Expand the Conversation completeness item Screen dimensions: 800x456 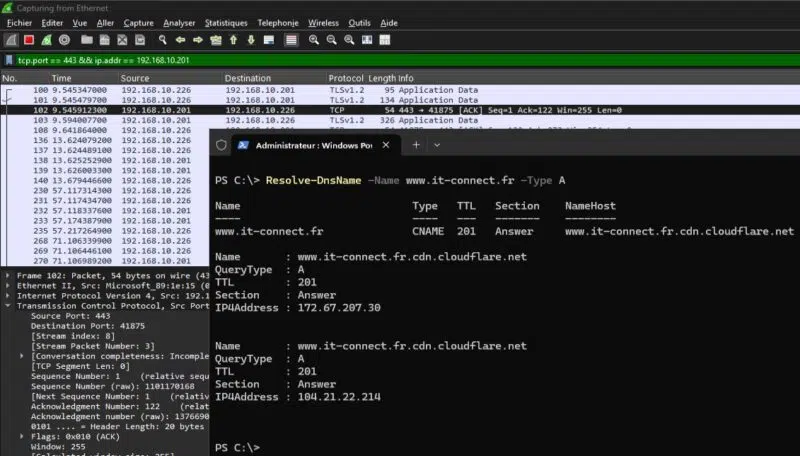[21, 356]
